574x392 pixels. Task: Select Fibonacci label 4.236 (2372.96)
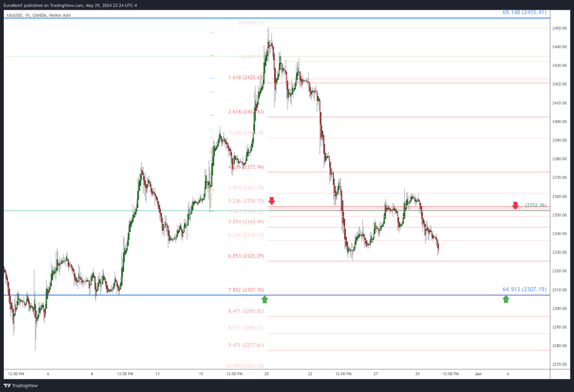tap(246, 167)
